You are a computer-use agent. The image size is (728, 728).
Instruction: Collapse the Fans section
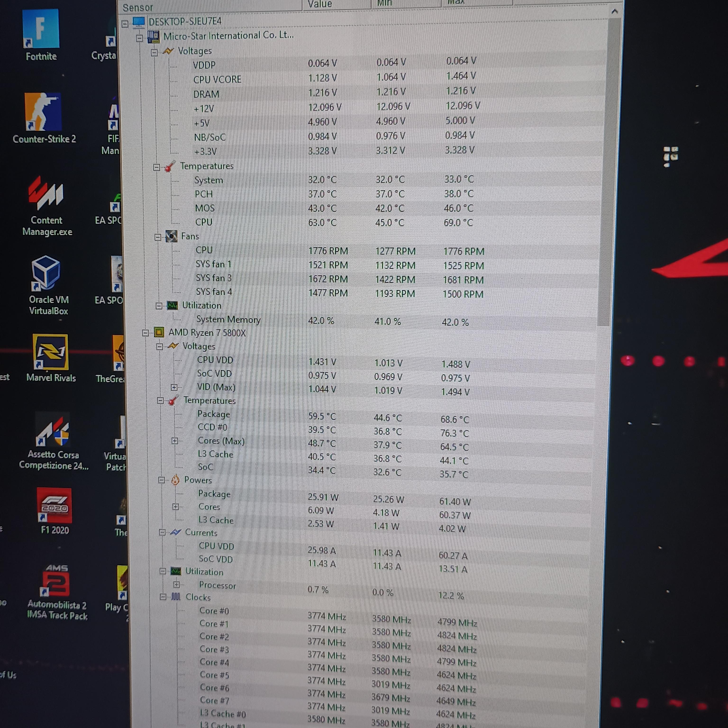(158, 237)
